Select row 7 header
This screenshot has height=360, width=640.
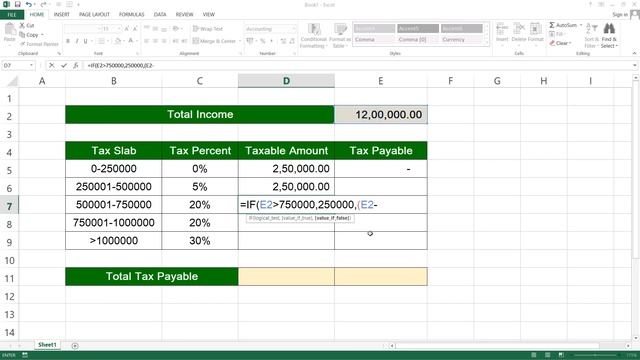coord(9,206)
